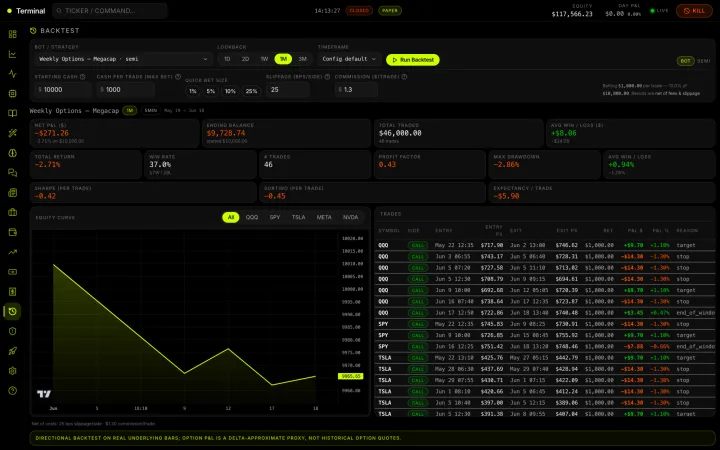Open the dollar receipt icon in sidebar

pyautogui.click(x=12, y=291)
